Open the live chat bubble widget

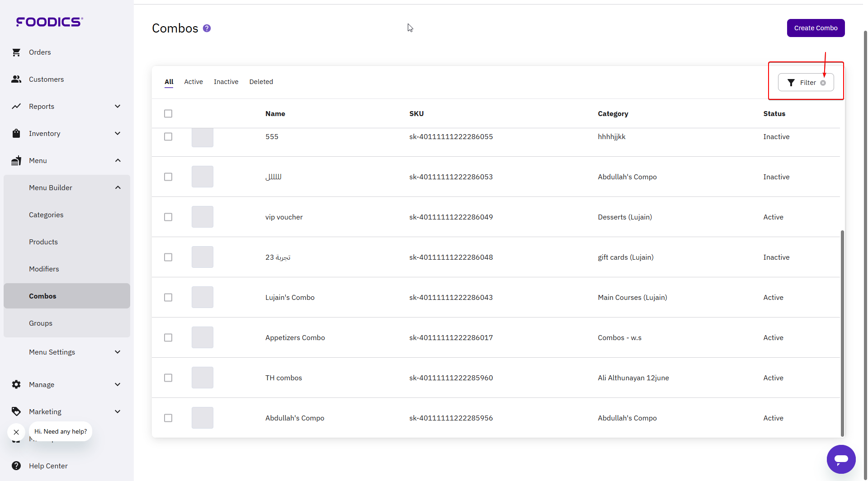coord(840,459)
